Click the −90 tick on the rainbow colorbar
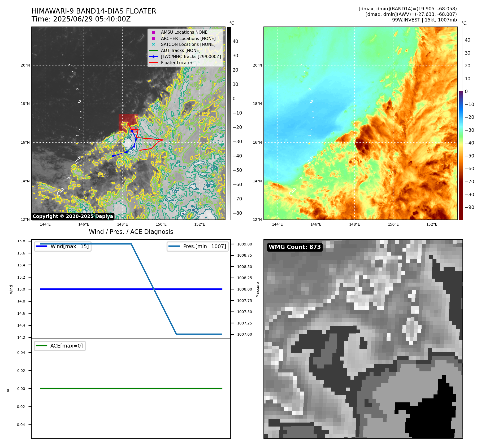This screenshot has width=481, height=448. [x=470, y=207]
